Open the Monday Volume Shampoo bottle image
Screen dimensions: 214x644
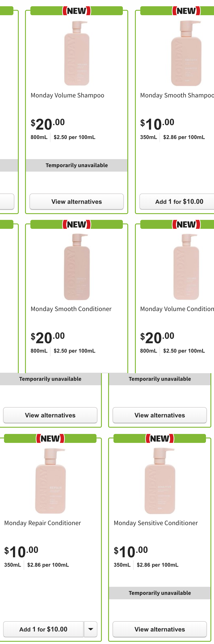76,53
